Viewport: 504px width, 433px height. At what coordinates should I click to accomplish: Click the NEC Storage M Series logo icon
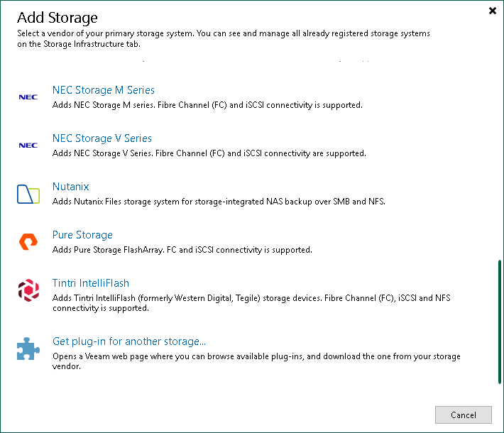[x=28, y=97]
